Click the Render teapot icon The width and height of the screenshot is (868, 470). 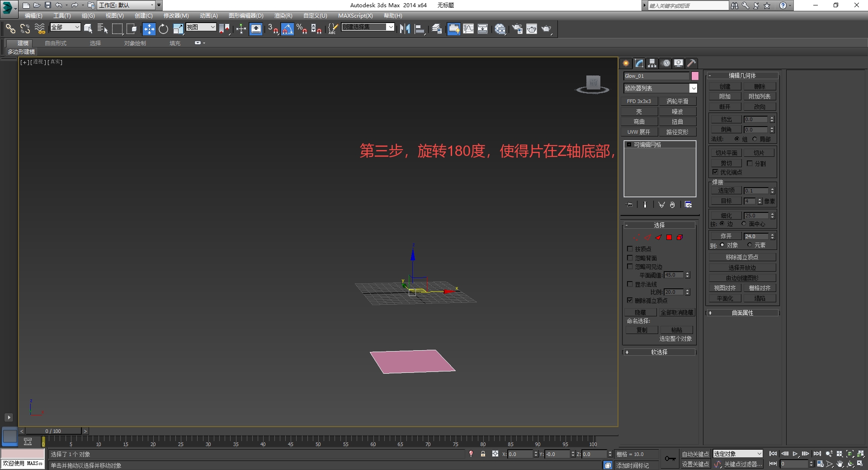click(547, 29)
